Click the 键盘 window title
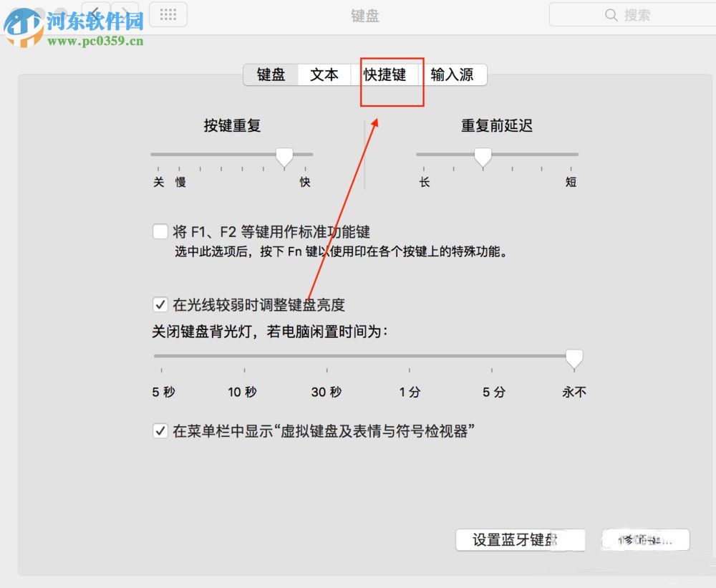The height and width of the screenshot is (588, 716). tap(365, 16)
